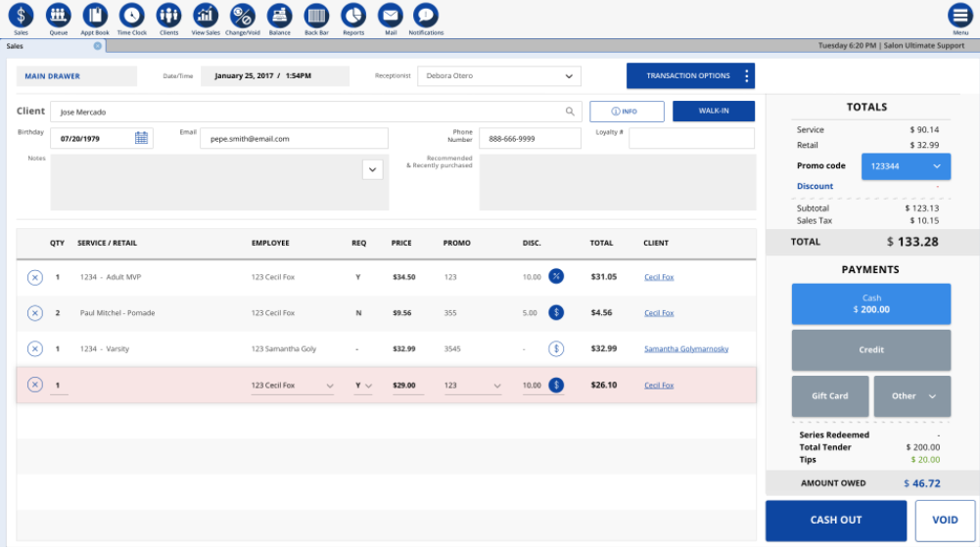The width and height of the screenshot is (980, 547).
Task: Remove the Adult MVP line item
Action: click(35, 277)
